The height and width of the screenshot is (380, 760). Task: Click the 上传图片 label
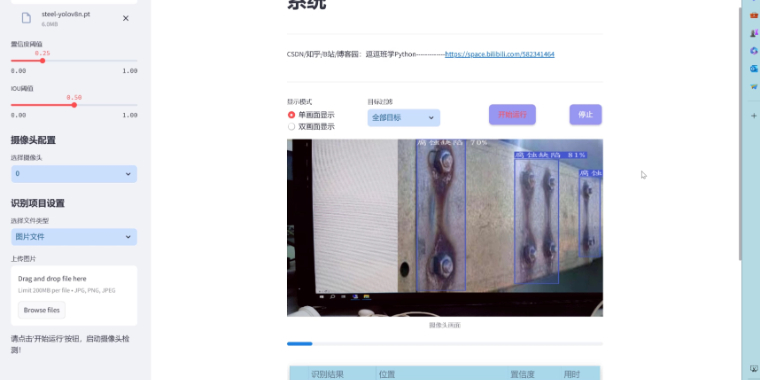tap(23, 259)
